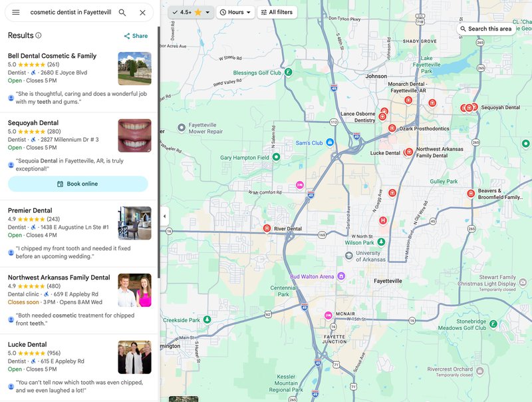Click the Sequoyah Dental teeth photo thumbnail

pyautogui.click(x=134, y=136)
